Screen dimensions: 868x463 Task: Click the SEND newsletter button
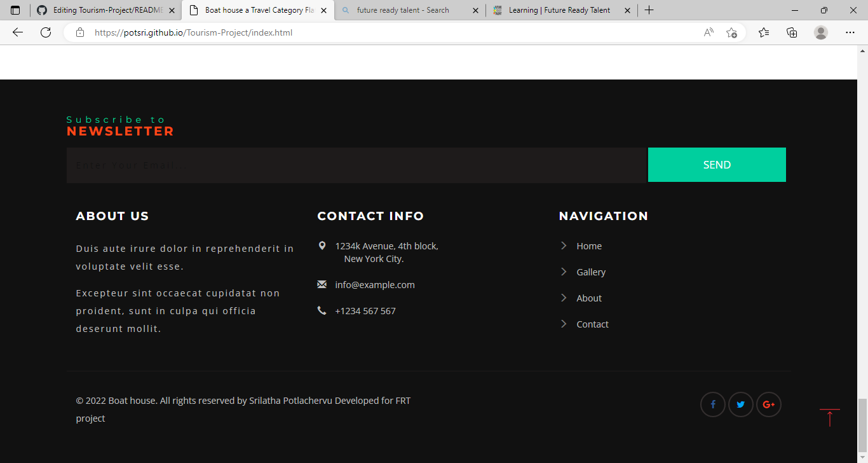717,164
